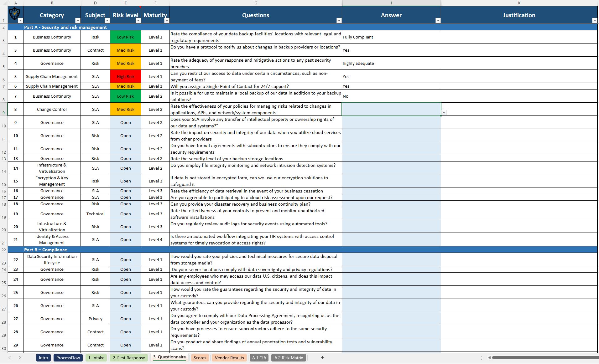Open the Category column filter dropdown
Screen dimensions: 599x364
[x=78, y=21]
